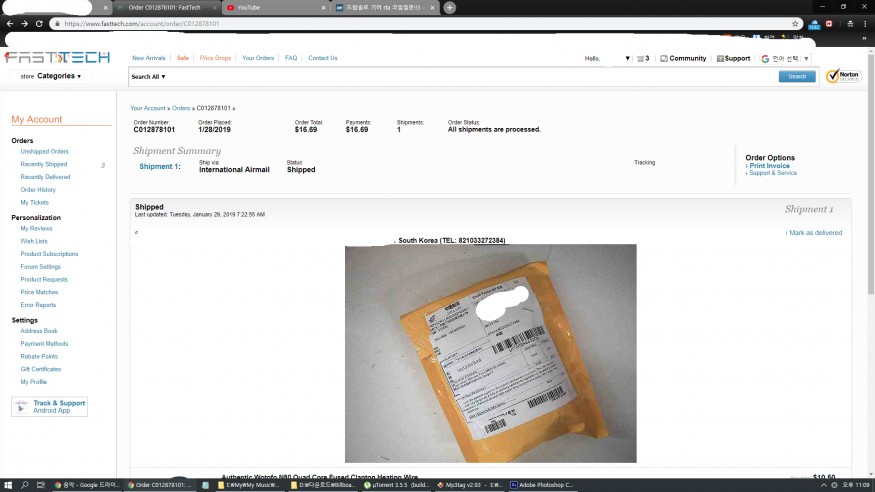
Task: Open the Chrome menu (three dots)
Action: click(x=866, y=23)
